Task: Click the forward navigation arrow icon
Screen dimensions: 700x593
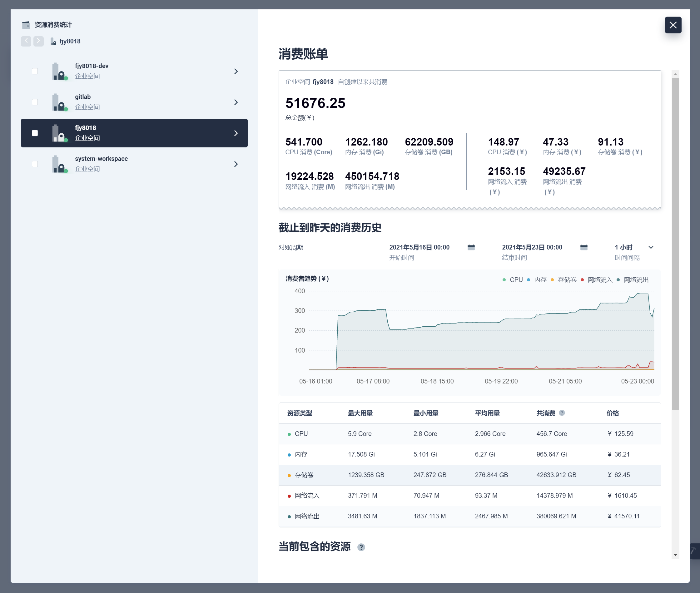Action: pyautogui.click(x=38, y=41)
